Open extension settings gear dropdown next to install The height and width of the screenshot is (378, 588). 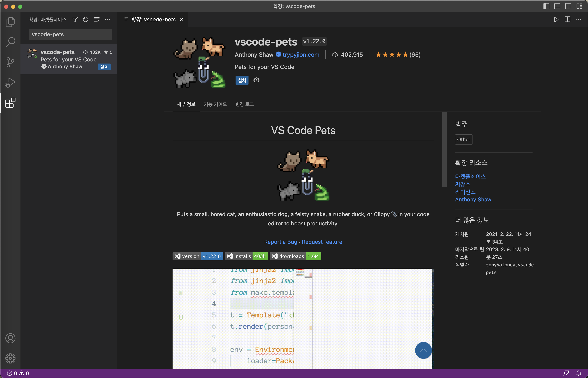point(256,80)
